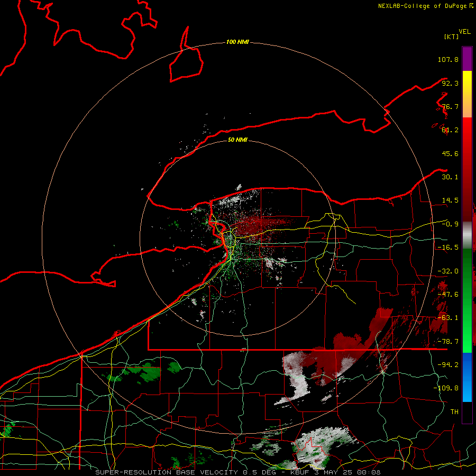Click the VEL legend title
This screenshot has width=476, height=476.
[464, 32]
